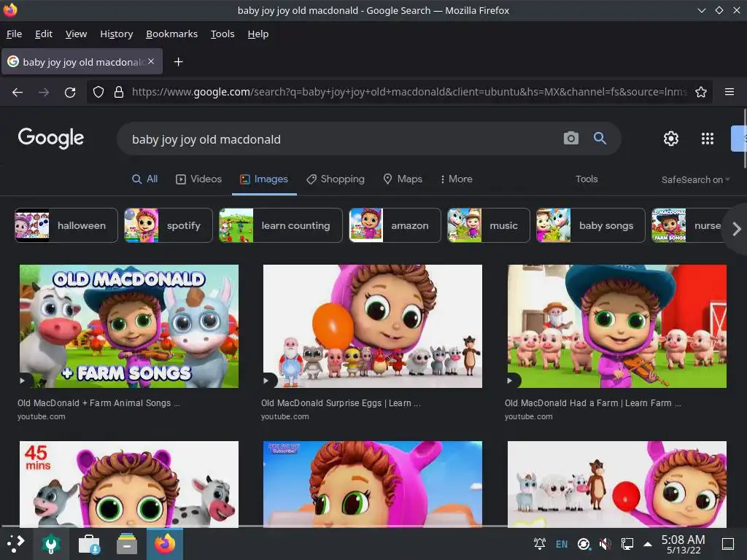Reload the current page
This screenshot has height=560, width=747.
click(x=70, y=92)
